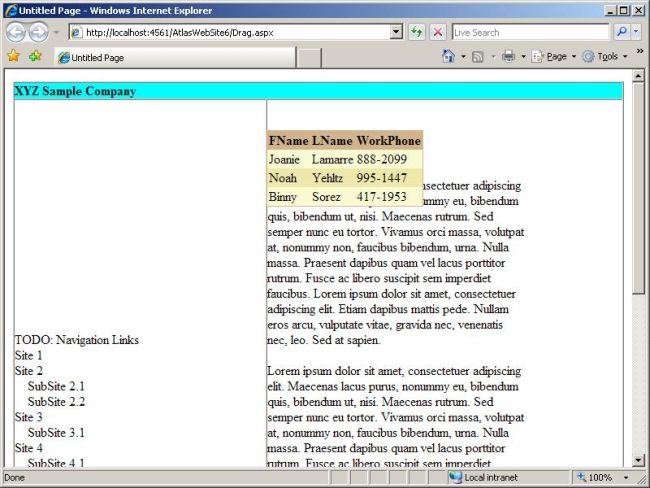Image resolution: width=650 pixels, height=488 pixels.
Task: Click TODO: Navigation Links text
Action: point(77,340)
